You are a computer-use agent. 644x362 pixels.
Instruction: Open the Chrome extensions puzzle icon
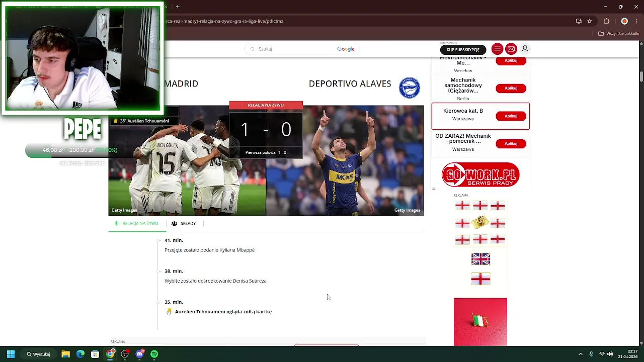coord(606,21)
